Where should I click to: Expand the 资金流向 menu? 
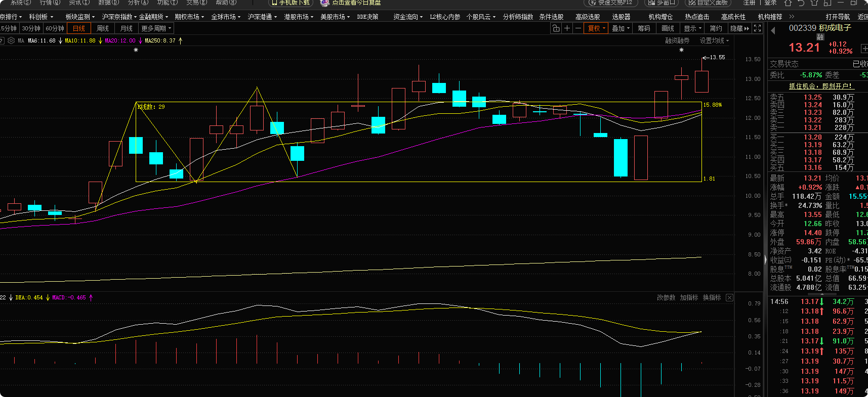tap(408, 17)
